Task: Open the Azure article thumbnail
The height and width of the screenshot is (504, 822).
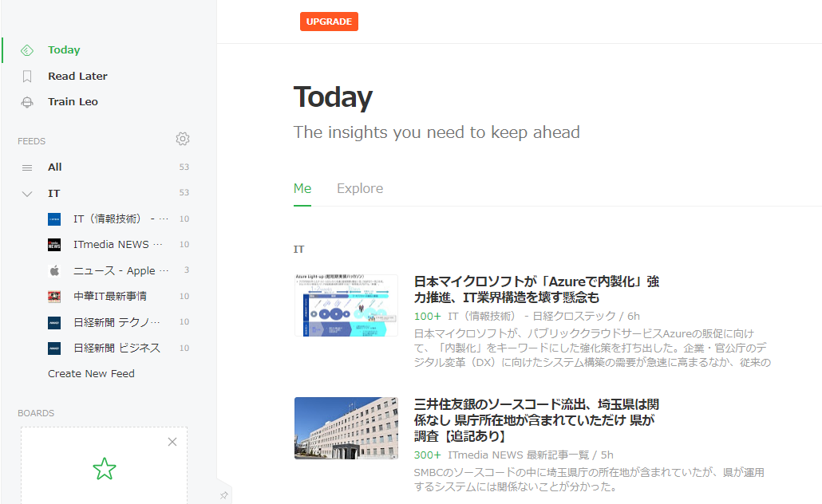Action: point(346,305)
